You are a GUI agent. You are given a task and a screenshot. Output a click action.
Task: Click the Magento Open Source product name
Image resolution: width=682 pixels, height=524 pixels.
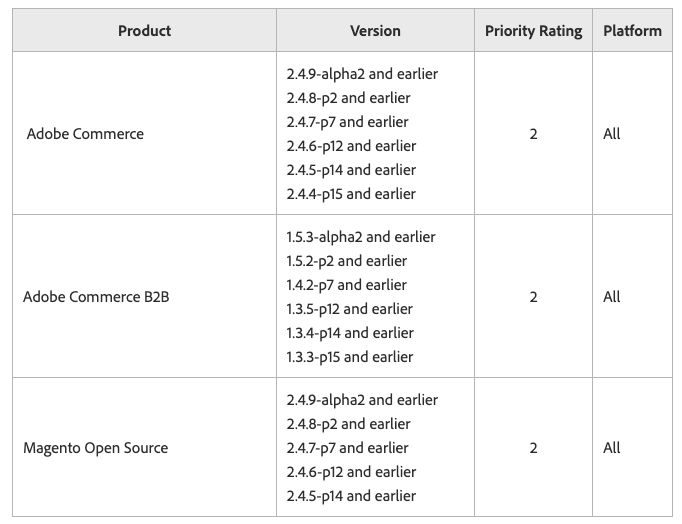click(95, 448)
